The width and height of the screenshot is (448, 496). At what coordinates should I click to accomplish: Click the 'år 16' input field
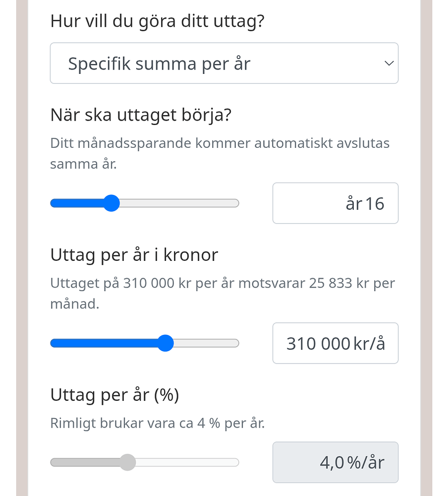coord(335,203)
